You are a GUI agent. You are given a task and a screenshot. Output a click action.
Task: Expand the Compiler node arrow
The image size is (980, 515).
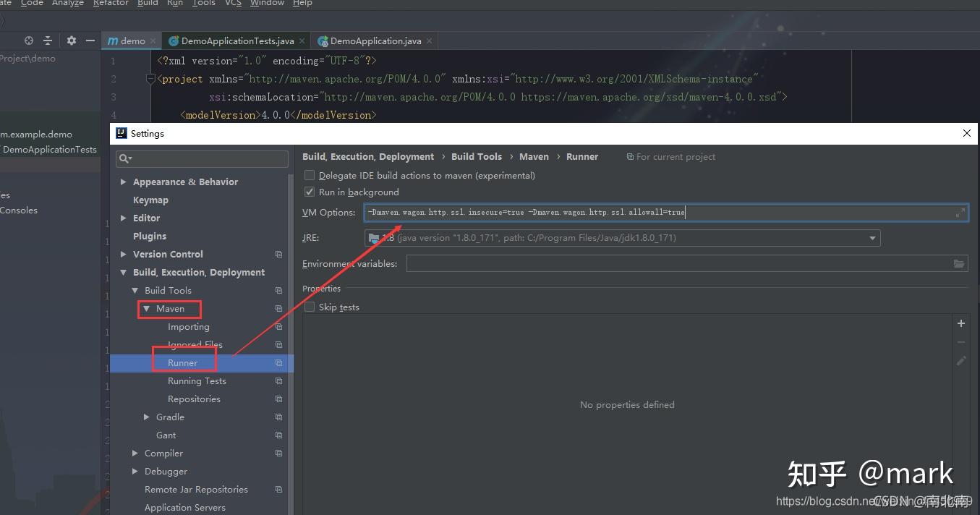(135, 453)
